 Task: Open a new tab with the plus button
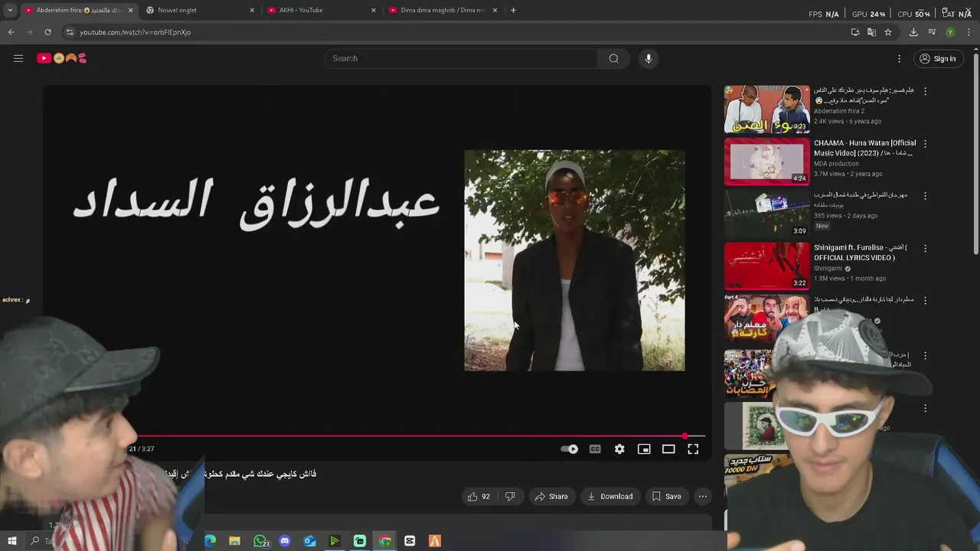coord(513,10)
